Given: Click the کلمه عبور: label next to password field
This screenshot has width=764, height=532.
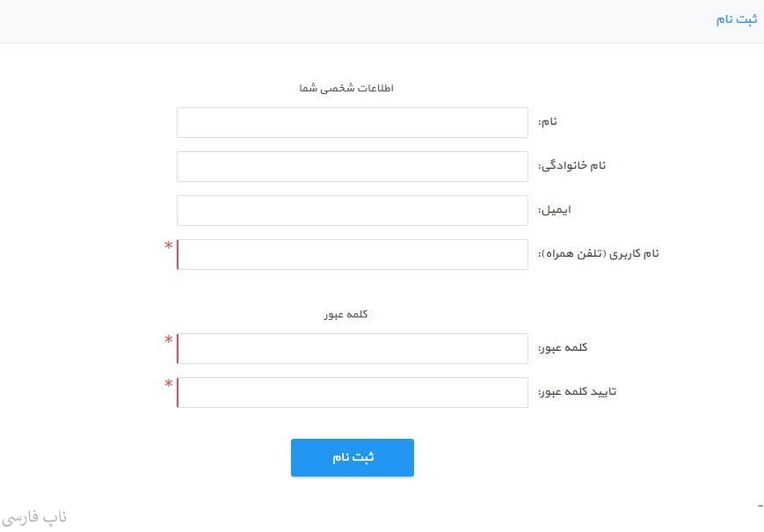Looking at the screenshot, I should 563,348.
